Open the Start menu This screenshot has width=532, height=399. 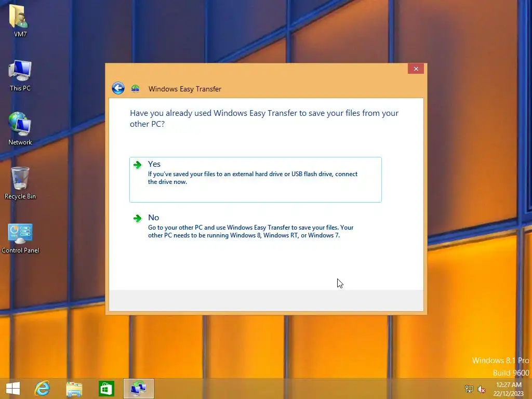(13, 389)
